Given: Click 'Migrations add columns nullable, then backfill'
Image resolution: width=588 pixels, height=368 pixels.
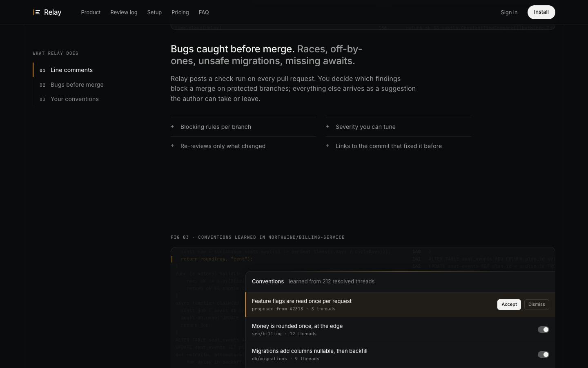Looking at the screenshot, I should (310, 351).
